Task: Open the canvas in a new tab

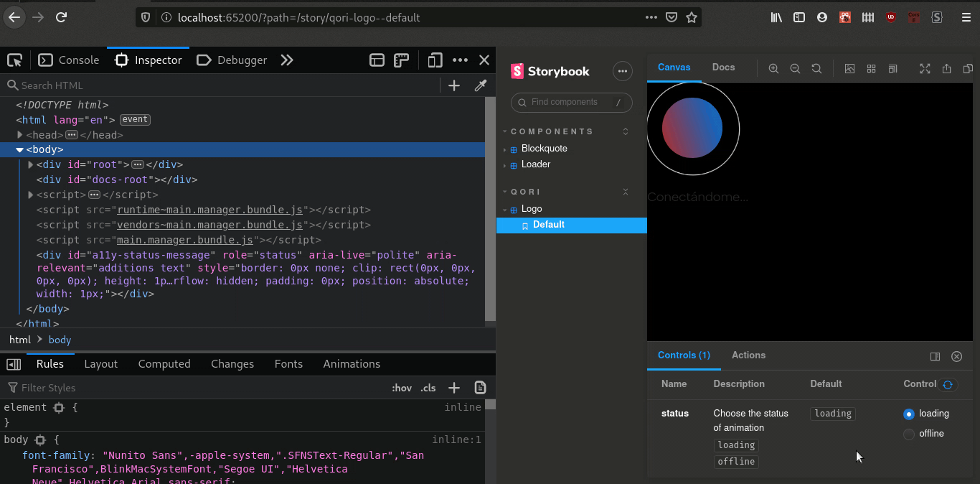Action: click(946, 68)
